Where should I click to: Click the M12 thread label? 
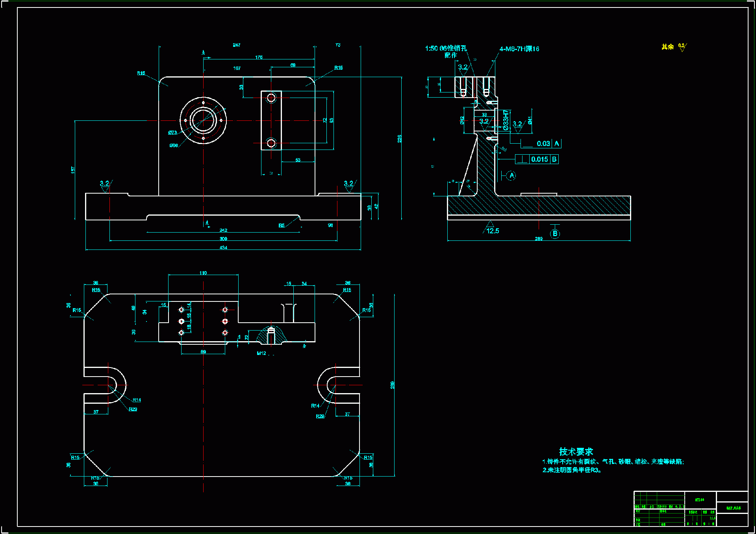click(x=261, y=353)
